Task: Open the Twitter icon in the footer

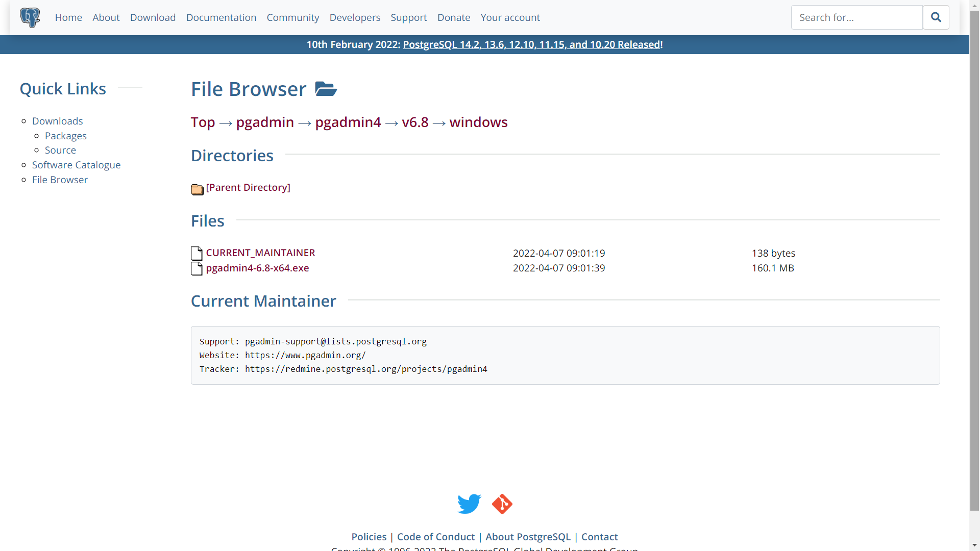Action: pos(469,504)
